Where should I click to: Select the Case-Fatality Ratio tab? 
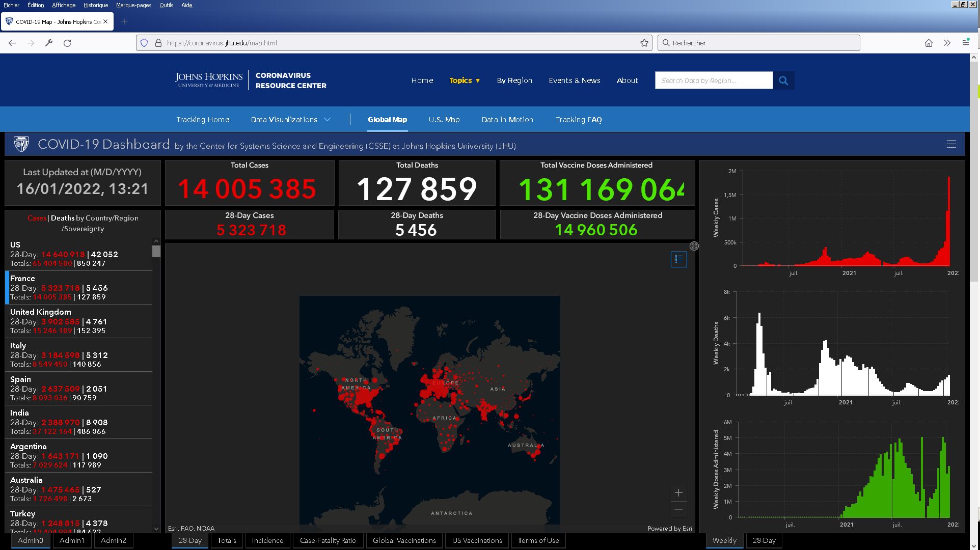tap(328, 540)
